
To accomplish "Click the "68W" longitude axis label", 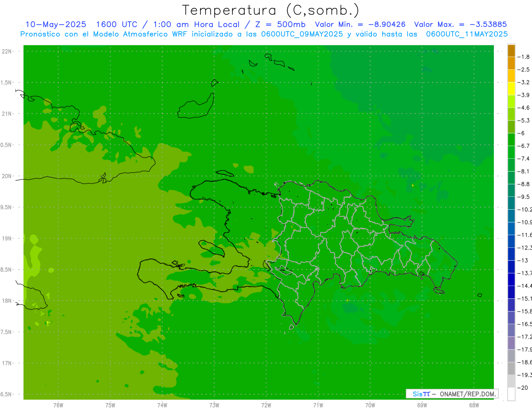I will tap(473, 405).
